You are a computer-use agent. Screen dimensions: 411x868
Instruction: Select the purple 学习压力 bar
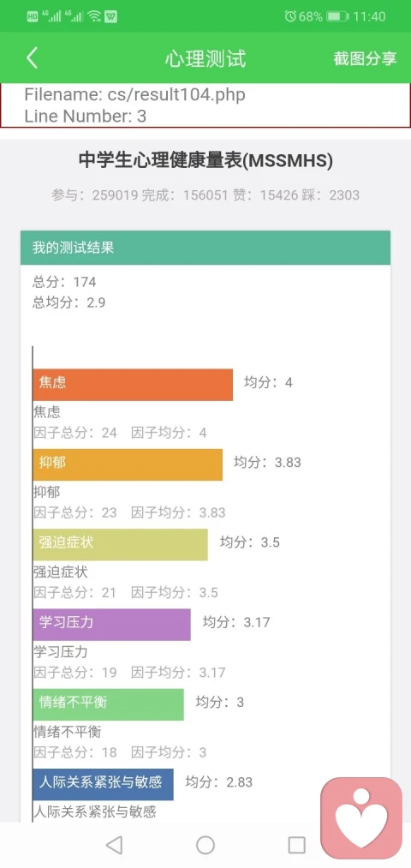click(x=111, y=624)
